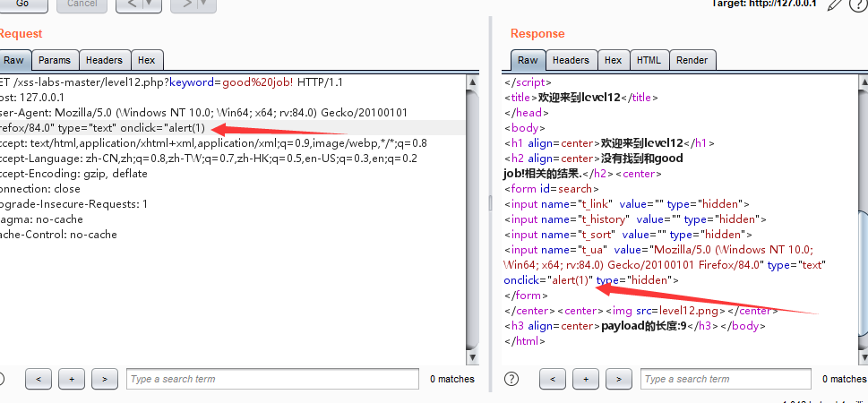The image size is (868, 403).
Task: Open the Response Headers tab
Action: (x=571, y=60)
